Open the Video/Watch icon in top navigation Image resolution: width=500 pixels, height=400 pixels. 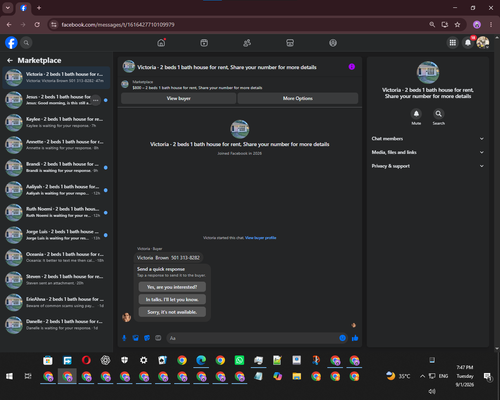[x=204, y=43]
